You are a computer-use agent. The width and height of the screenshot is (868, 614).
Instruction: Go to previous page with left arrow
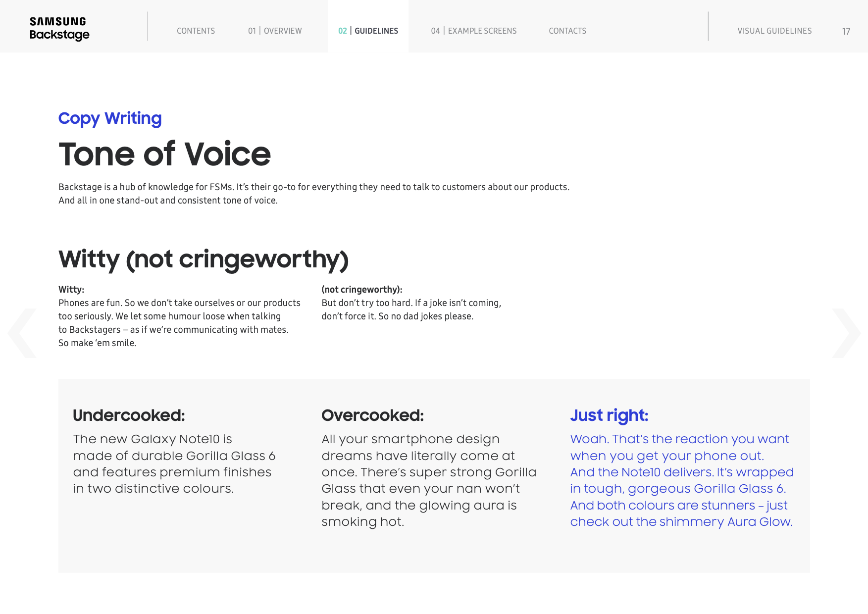tap(22, 333)
